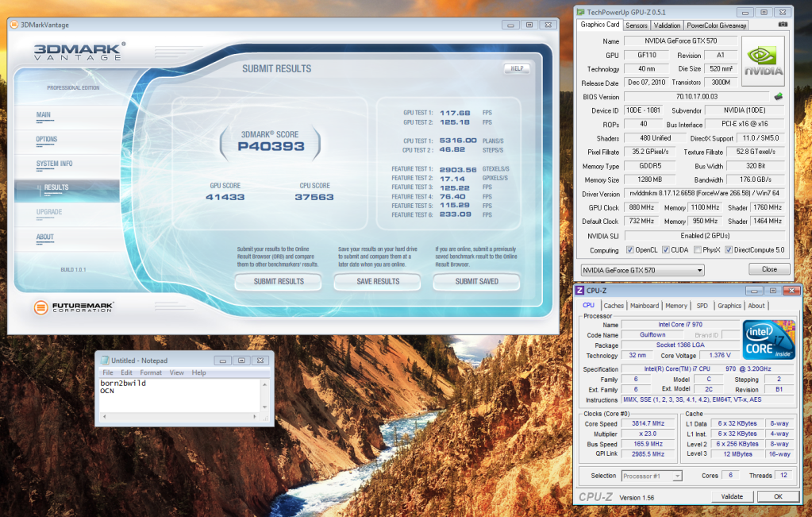
Task: Click the Notepad vertical scrollbar up arrow
Action: click(264, 384)
